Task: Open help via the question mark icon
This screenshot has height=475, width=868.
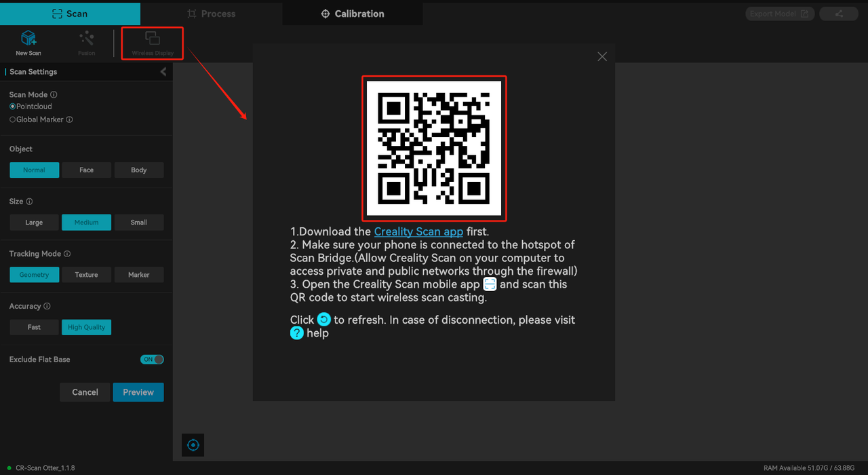Action: 297,333
